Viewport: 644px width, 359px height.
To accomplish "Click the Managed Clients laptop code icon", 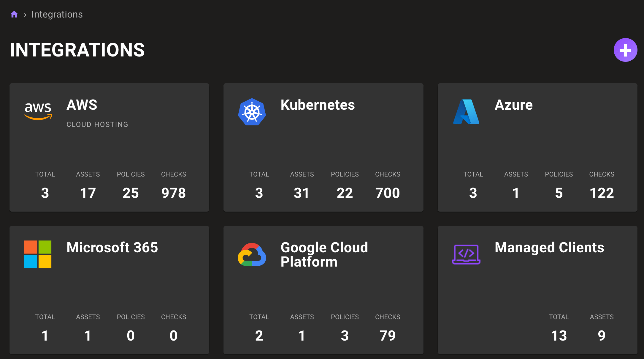I will (x=466, y=254).
